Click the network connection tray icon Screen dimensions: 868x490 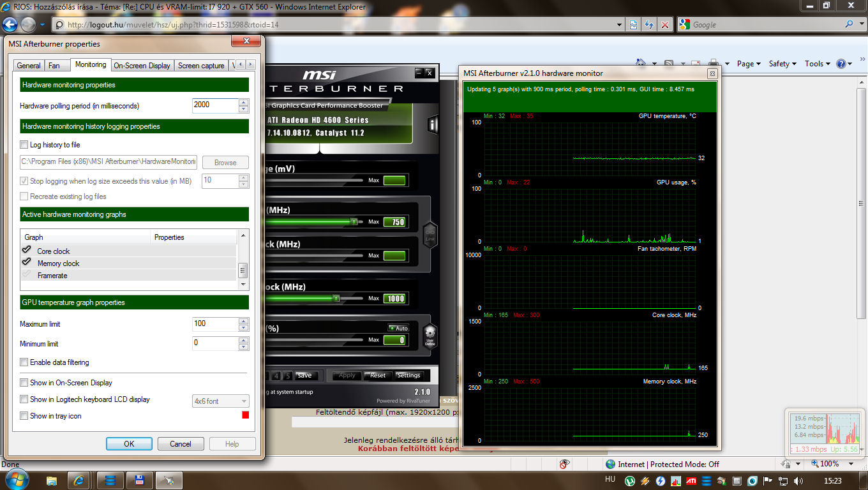pyautogui.click(x=783, y=481)
